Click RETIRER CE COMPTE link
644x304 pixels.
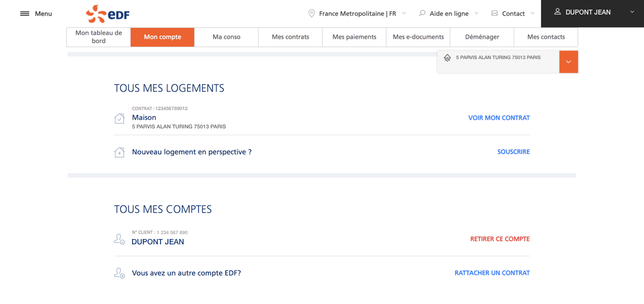(500, 239)
